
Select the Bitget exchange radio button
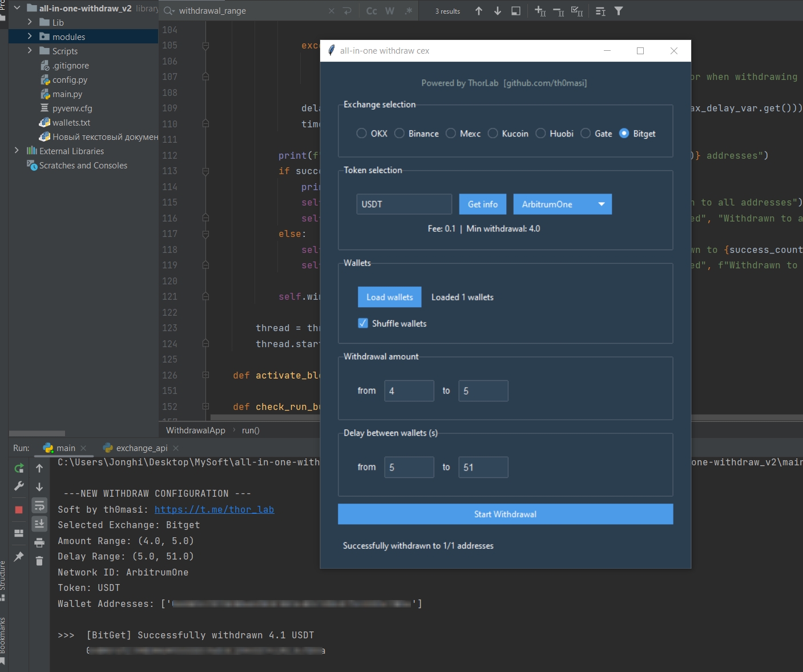pos(624,133)
